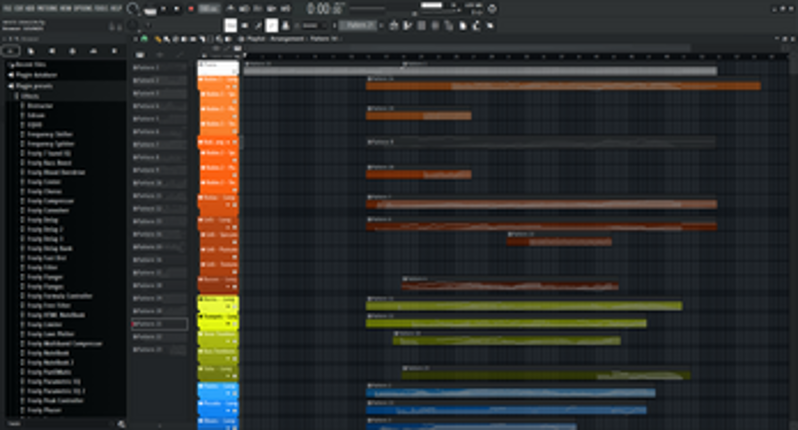Collapse the Effects subfolder

(30, 96)
